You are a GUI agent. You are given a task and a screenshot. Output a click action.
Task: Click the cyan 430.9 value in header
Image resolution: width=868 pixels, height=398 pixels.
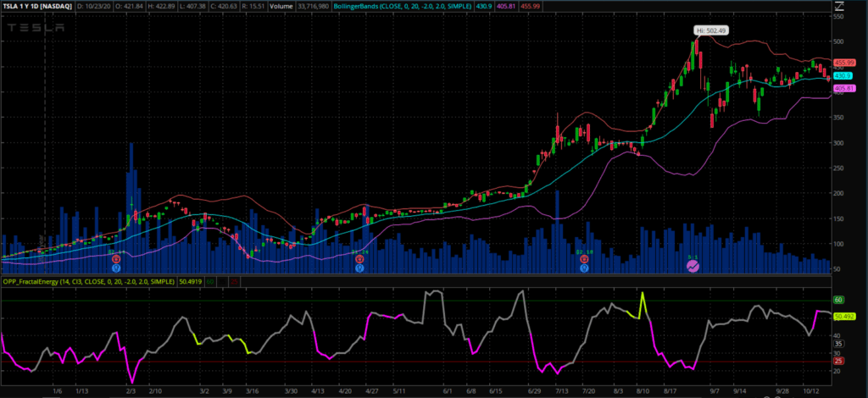[482, 7]
